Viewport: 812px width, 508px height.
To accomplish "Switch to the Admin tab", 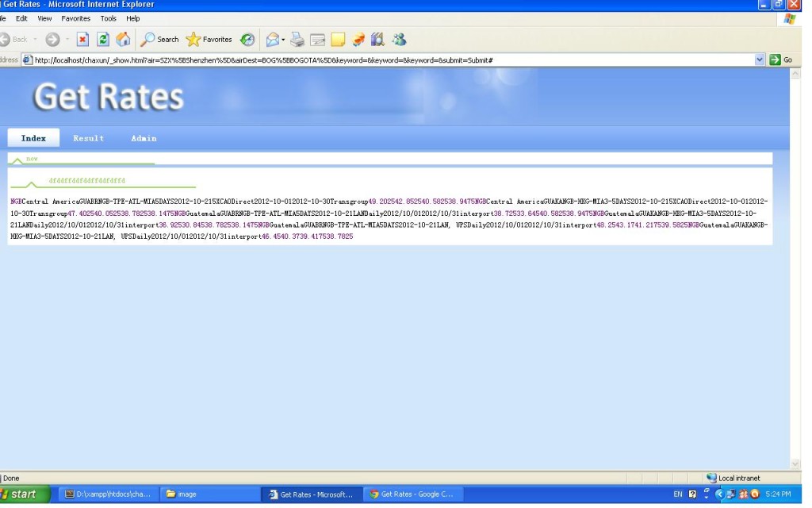I will 144,138.
